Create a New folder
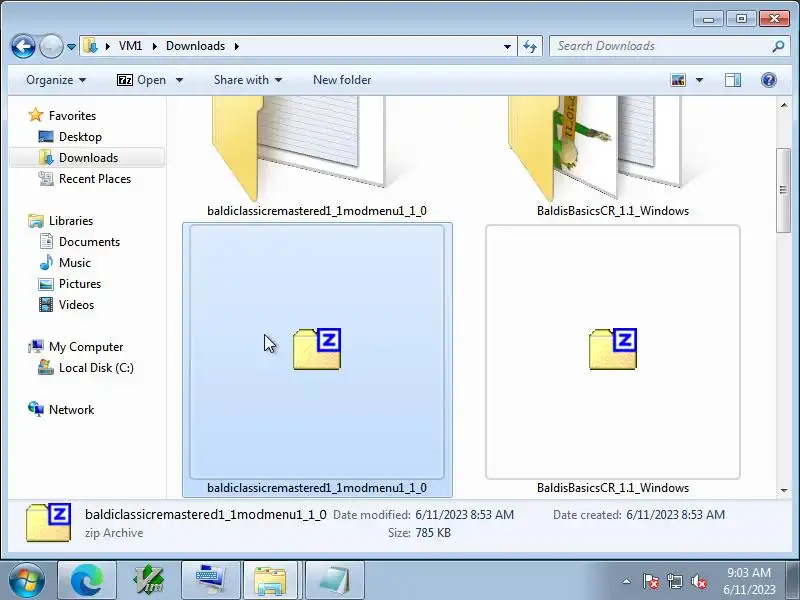The image size is (800, 600). [x=342, y=80]
